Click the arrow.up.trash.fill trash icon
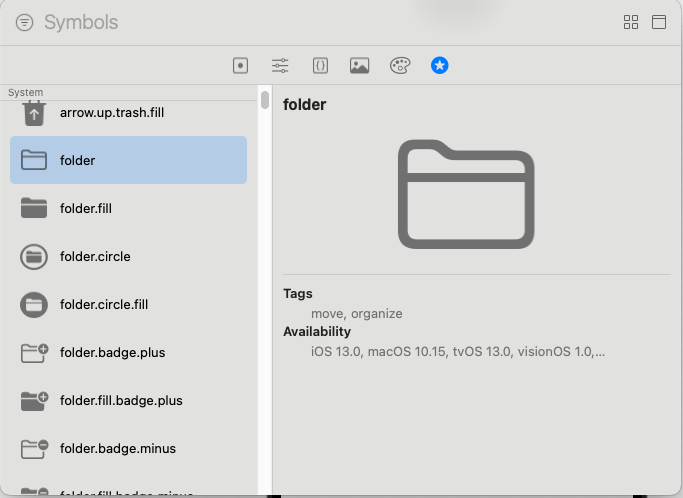Image resolution: width=683 pixels, height=498 pixels. [x=34, y=113]
